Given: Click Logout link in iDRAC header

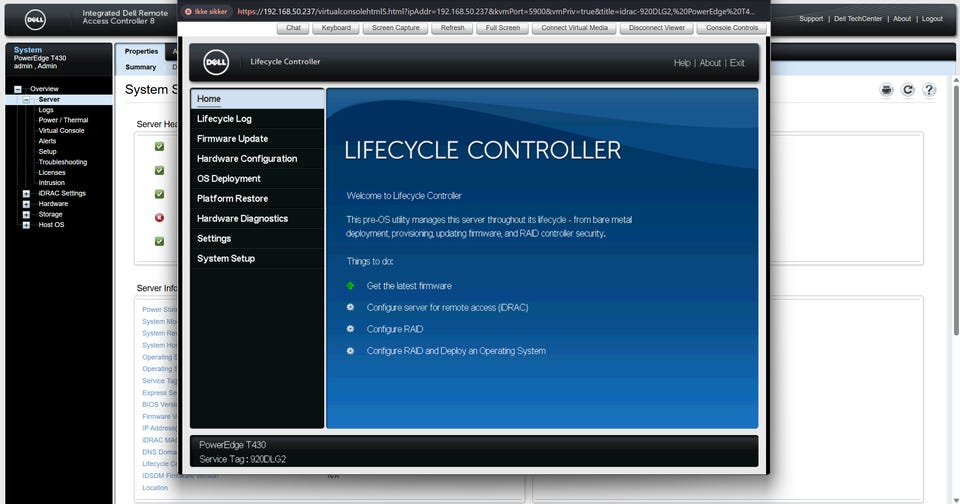Looking at the screenshot, I should click(932, 19).
